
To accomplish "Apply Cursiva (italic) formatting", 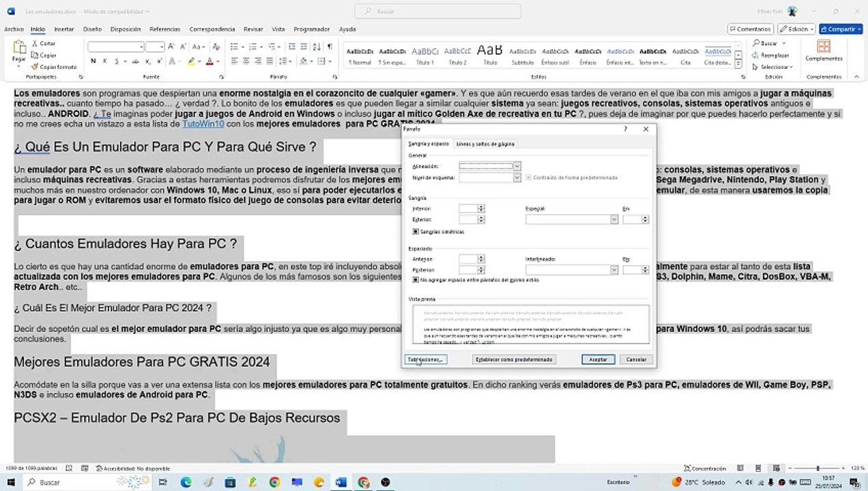I will click(x=105, y=61).
